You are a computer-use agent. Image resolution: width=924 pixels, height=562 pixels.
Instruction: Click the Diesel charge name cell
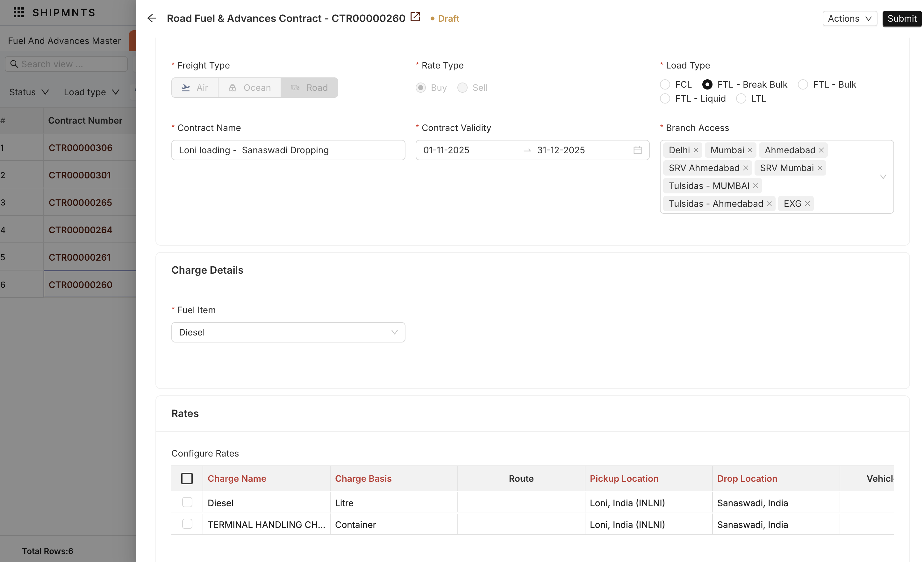point(266,503)
